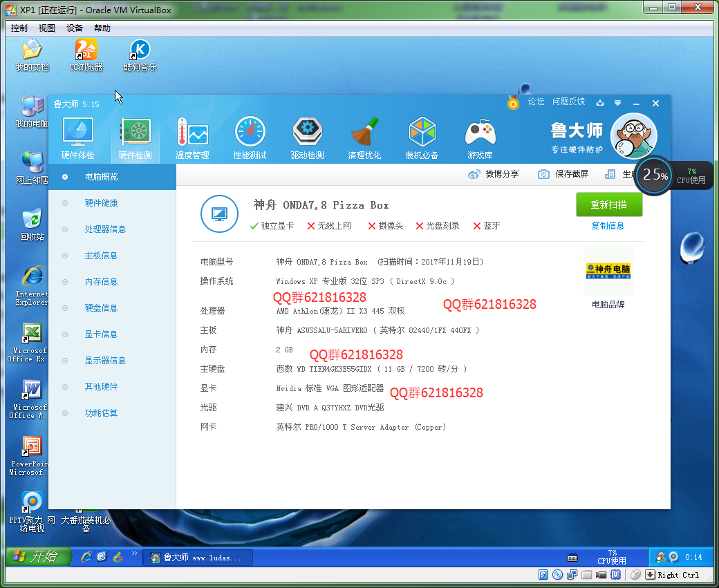719x588 pixels.
Task: Launch the 性能测试 performance test
Action: pos(250,138)
